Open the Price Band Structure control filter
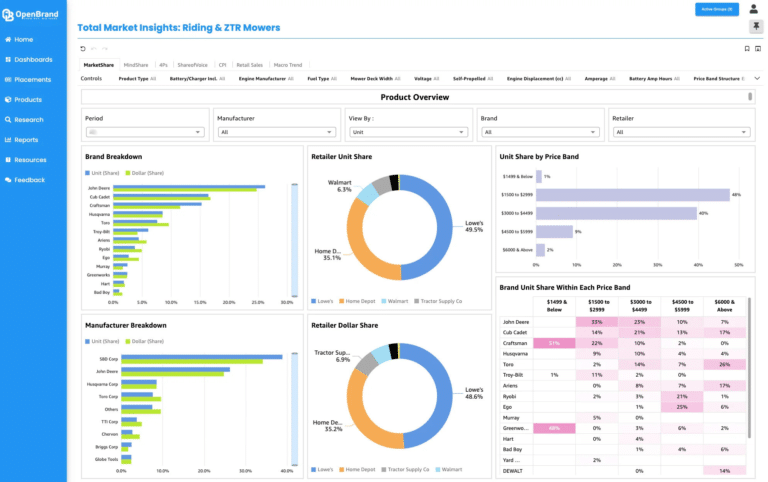This screenshot has width=768, height=482. 719,78
